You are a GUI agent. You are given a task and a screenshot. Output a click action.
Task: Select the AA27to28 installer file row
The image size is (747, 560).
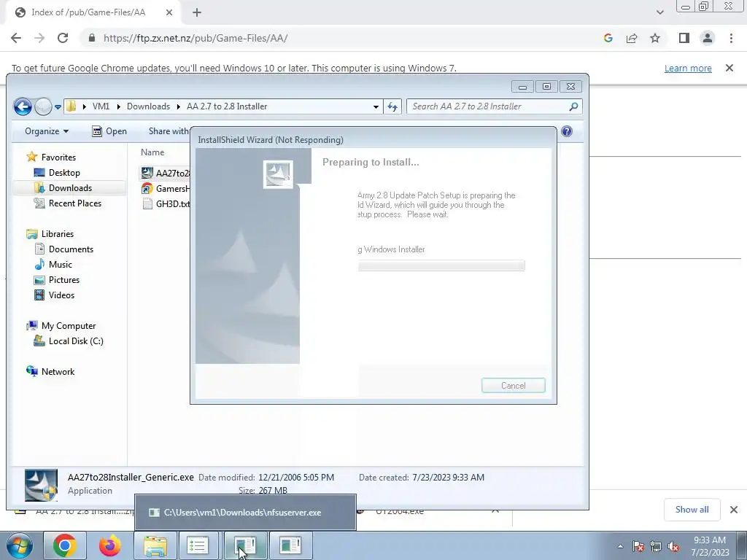tap(166, 174)
